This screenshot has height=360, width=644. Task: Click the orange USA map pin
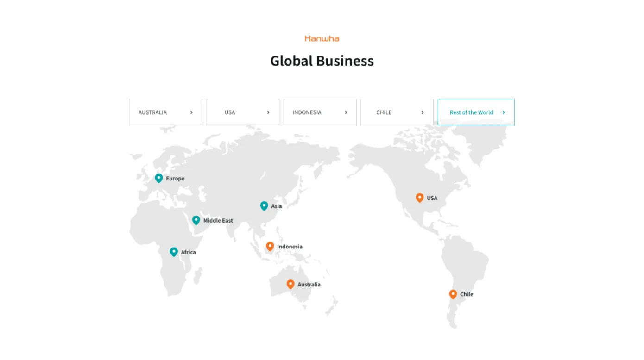pyautogui.click(x=420, y=197)
